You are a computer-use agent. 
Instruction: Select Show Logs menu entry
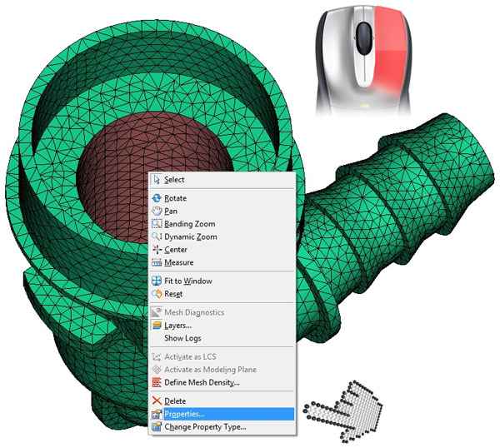182,339
